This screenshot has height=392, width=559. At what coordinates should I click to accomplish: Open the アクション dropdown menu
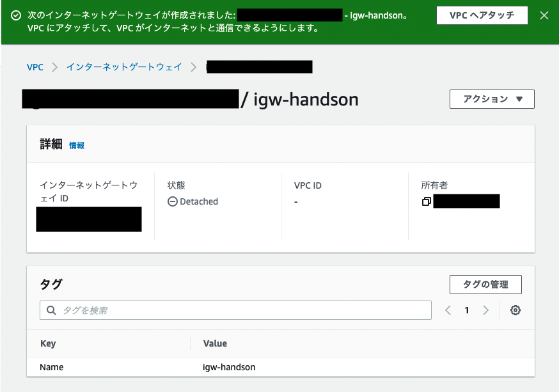click(x=492, y=99)
